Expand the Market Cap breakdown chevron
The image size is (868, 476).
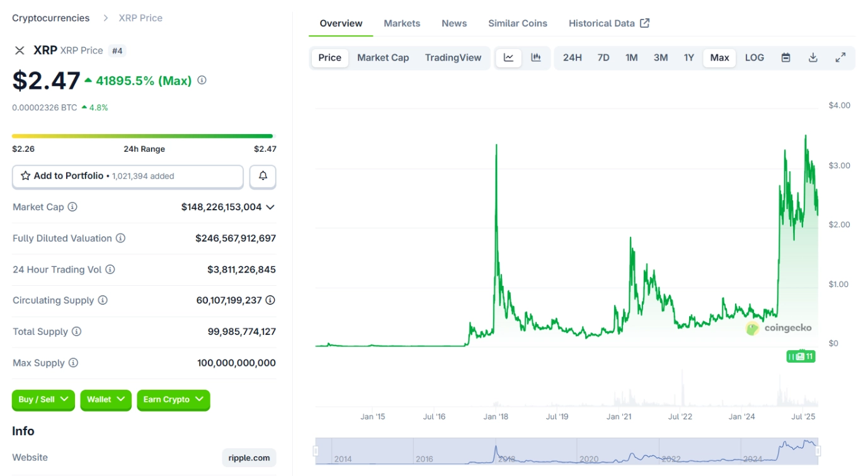[x=271, y=207]
